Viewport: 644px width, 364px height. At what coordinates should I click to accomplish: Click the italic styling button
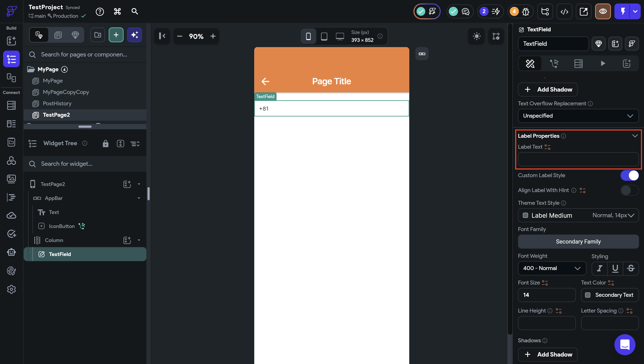pos(600,268)
